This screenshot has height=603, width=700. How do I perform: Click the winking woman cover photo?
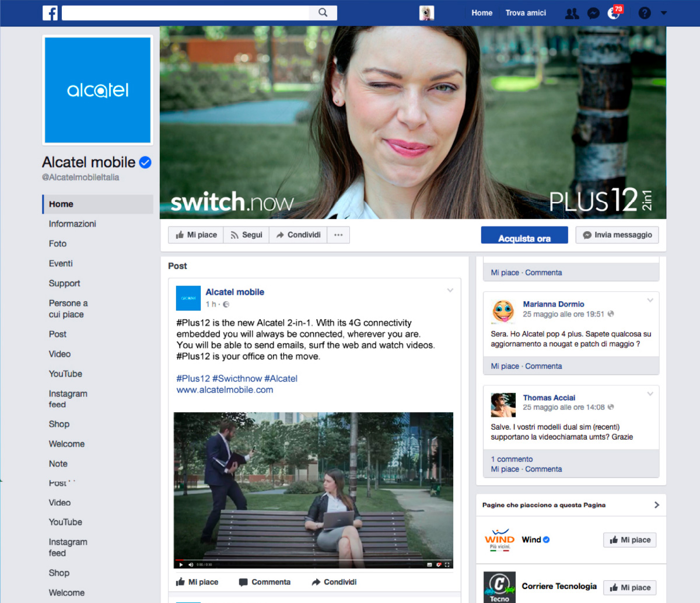(413, 123)
